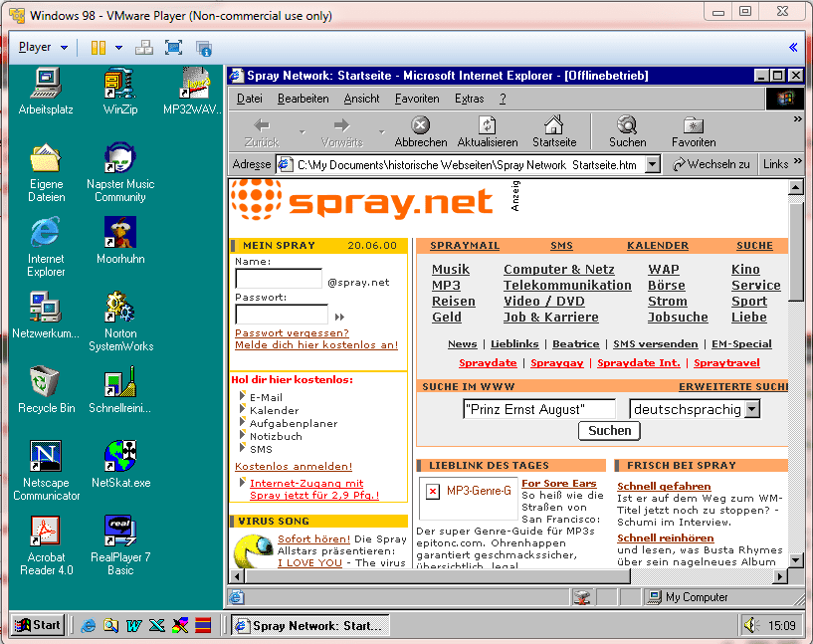The width and height of the screenshot is (813, 644).
Task: Open the ? help menu
Action: pyautogui.click(x=503, y=99)
